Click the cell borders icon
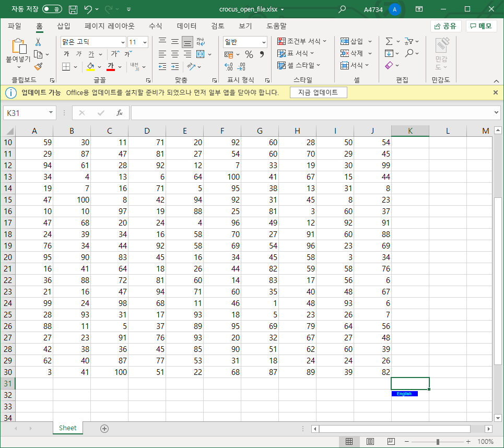Image resolution: width=504 pixels, height=448 pixels. point(66,66)
